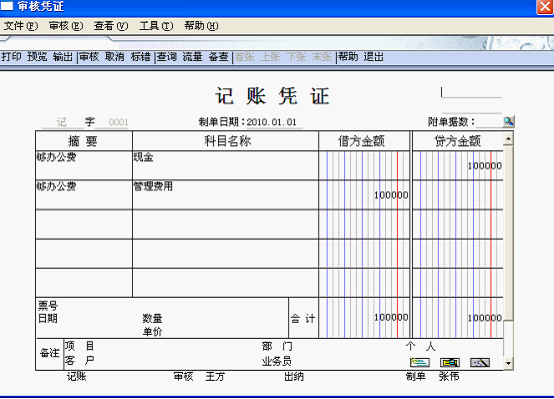Click the scrollbar down arrow at table bottom
This screenshot has height=399, width=554.
point(508,363)
